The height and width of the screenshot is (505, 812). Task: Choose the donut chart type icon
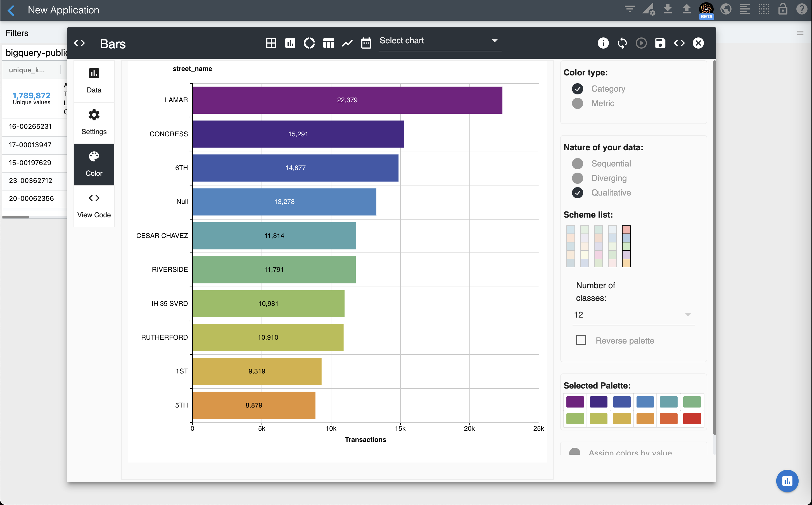point(309,43)
